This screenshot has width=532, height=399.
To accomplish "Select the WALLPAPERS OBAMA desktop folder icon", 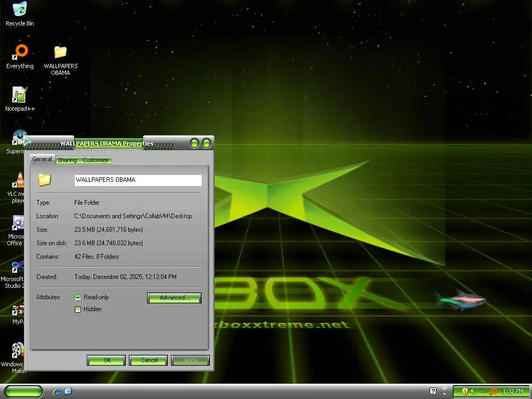I will click(60, 52).
